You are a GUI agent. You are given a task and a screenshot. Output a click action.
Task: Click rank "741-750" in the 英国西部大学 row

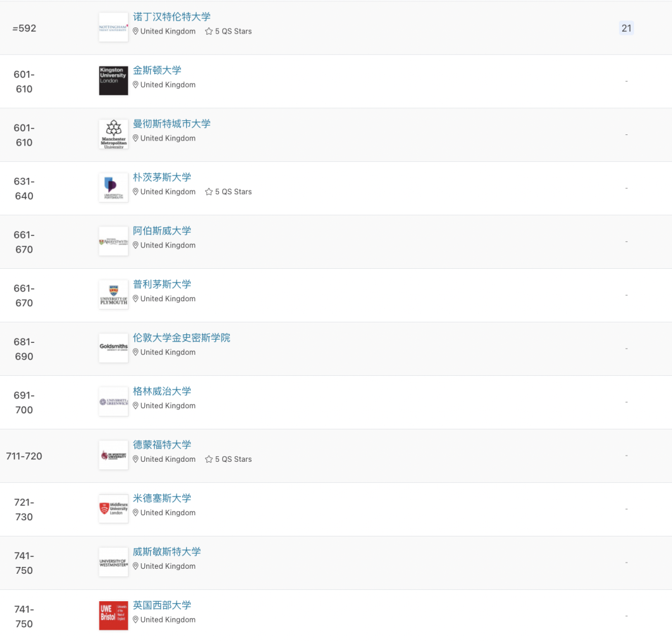pos(24,617)
